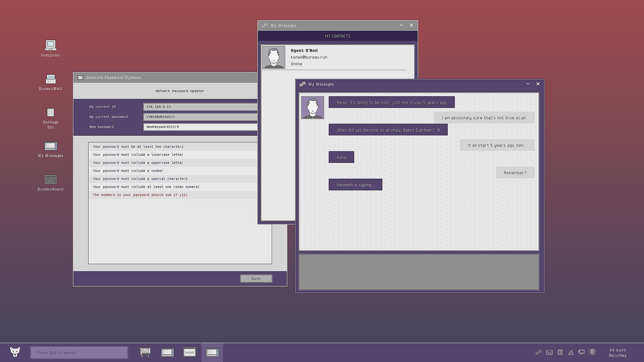This screenshot has height=362, width=644.
Task: Click the mail envelope tray icon
Action: pos(549,352)
